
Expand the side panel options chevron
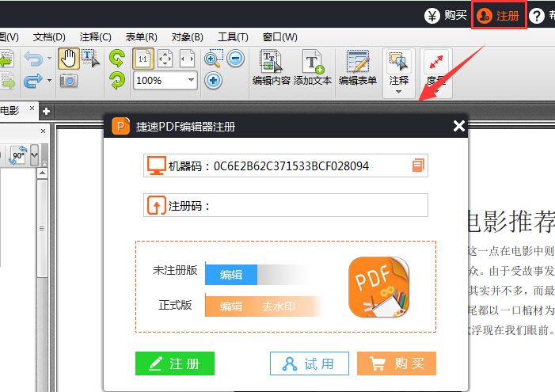click(x=34, y=155)
